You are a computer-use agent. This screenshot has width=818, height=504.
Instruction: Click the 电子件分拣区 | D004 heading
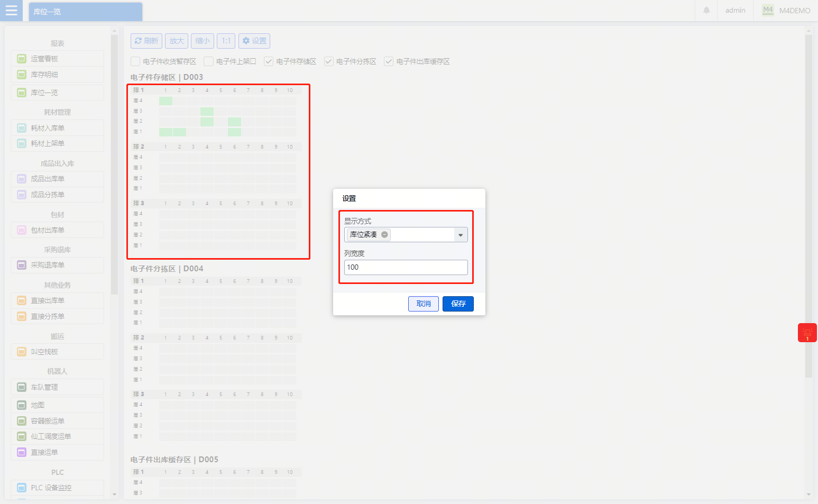click(x=167, y=269)
